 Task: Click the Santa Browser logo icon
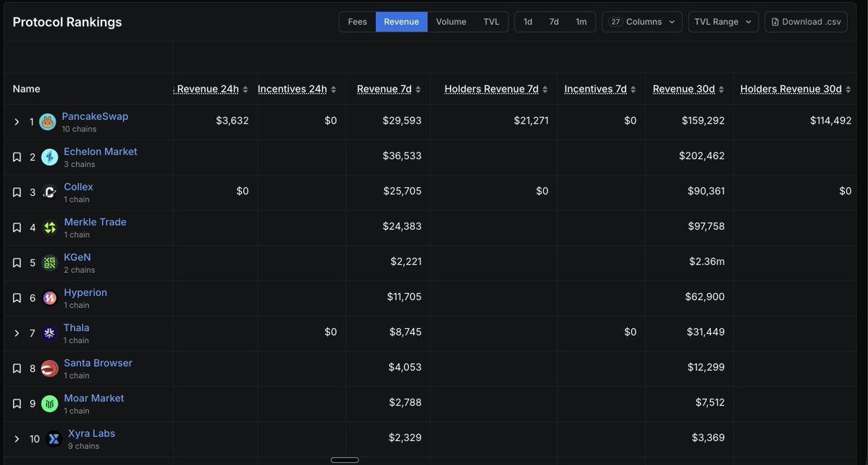(x=50, y=368)
